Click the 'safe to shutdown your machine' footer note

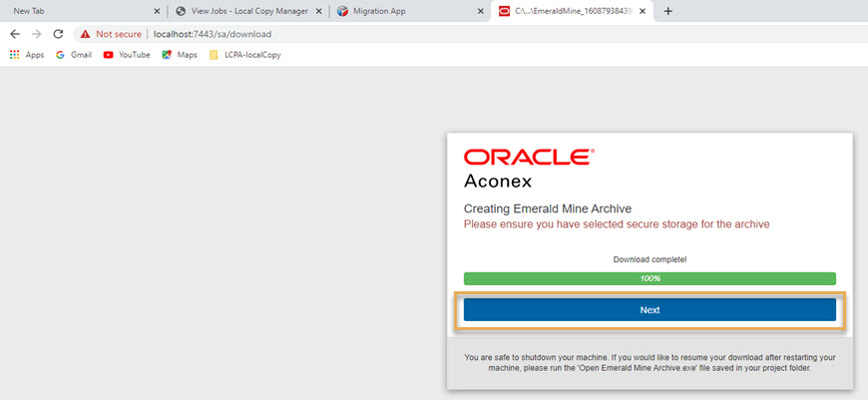650,362
